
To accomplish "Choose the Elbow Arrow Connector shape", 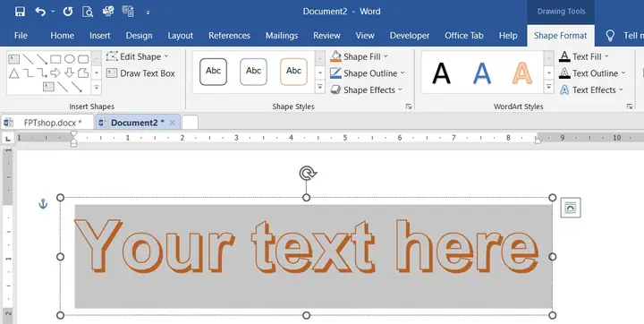I will click(x=42, y=73).
